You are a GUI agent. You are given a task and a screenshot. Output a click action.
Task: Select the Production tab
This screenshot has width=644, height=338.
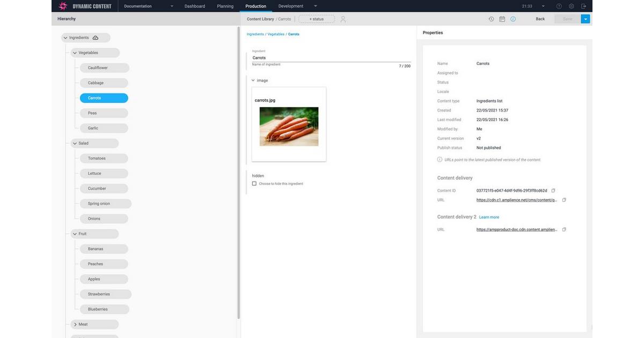pyautogui.click(x=255, y=6)
